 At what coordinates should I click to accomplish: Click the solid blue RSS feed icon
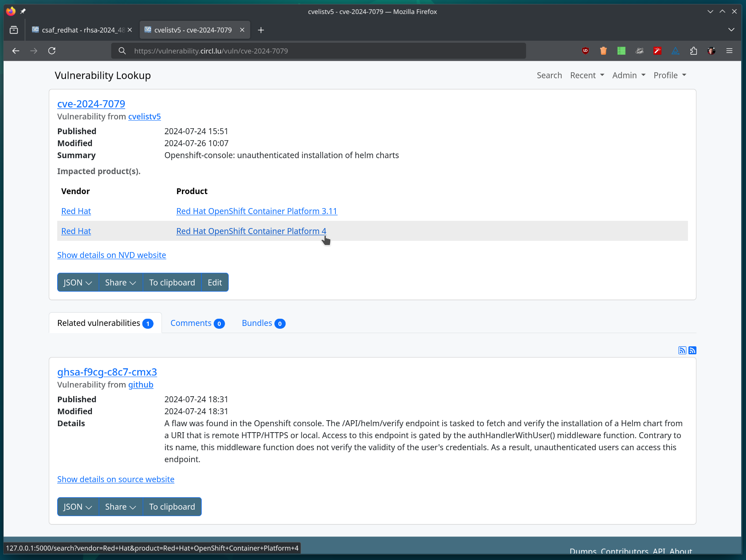(692, 350)
